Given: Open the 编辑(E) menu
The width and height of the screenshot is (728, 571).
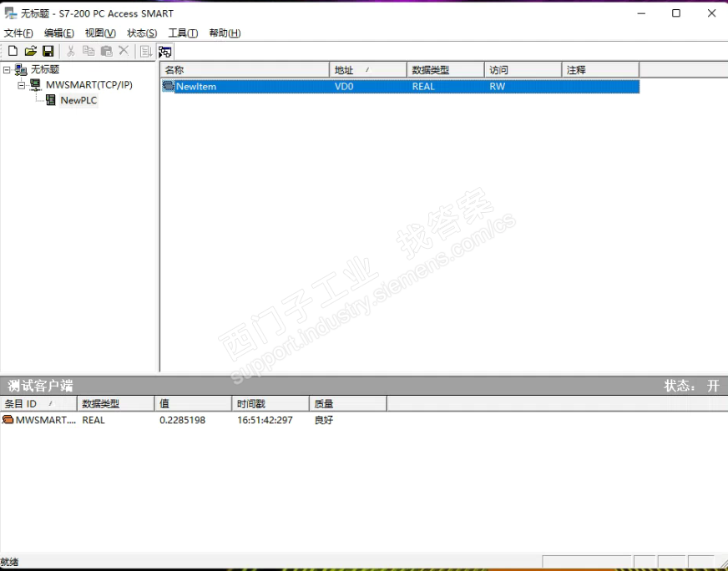Looking at the screenshot, I should tap(59, 33).
